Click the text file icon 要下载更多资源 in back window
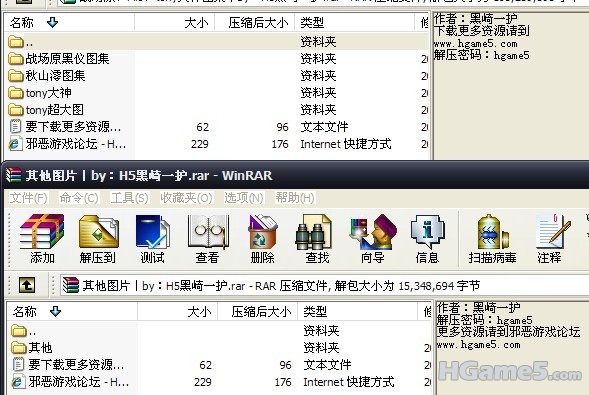Image resolution: width=589 pixels, height=395 pixels. 15,127
